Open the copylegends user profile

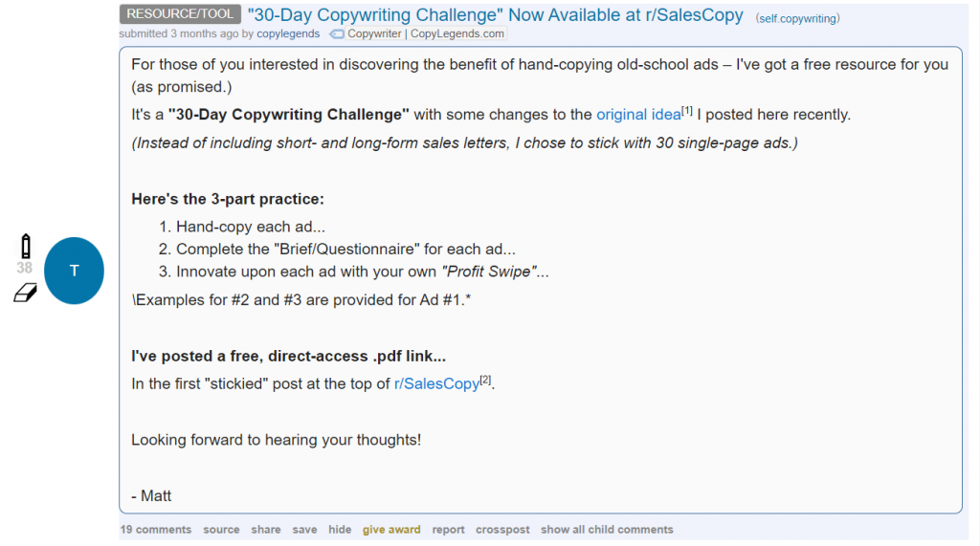(288, 33)
